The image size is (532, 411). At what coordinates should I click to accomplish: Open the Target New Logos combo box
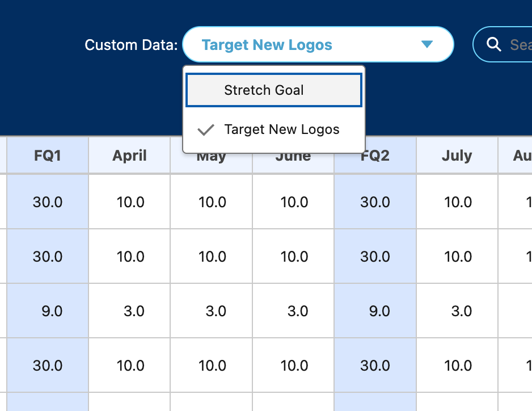point(318,44)
